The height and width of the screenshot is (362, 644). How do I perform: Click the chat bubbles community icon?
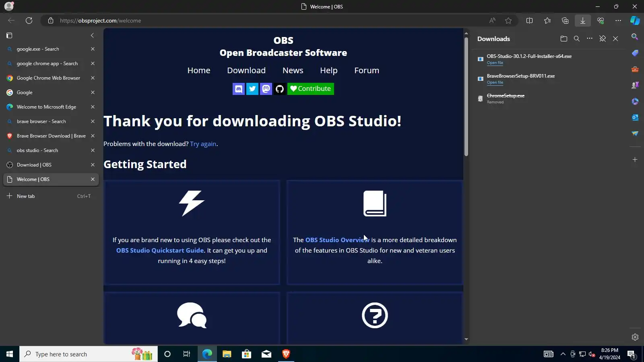[192, 315]
